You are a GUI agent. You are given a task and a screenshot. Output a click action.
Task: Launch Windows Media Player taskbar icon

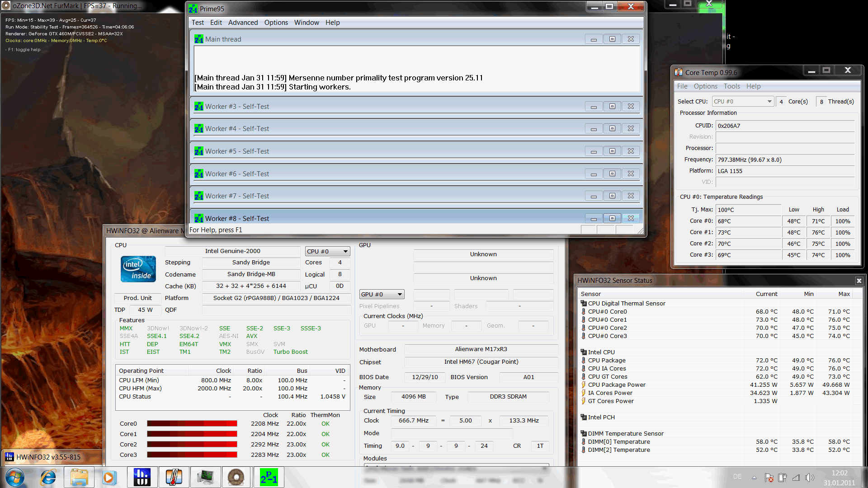pos(109,477)
